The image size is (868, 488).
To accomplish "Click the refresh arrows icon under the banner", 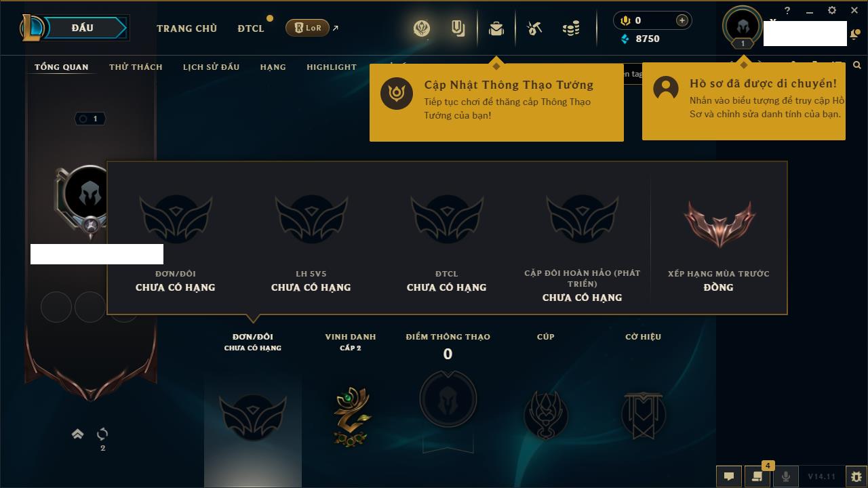I will click(102, 434).
